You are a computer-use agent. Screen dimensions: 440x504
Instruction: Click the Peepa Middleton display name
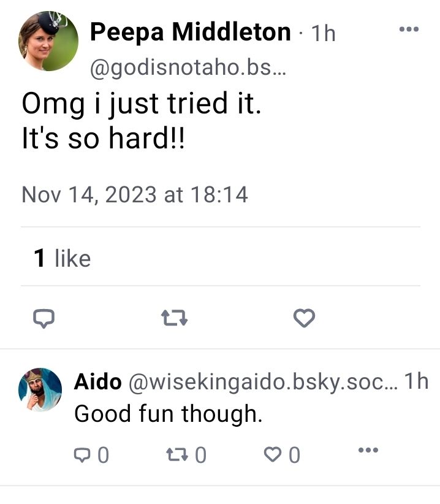(x=191, y=32)
